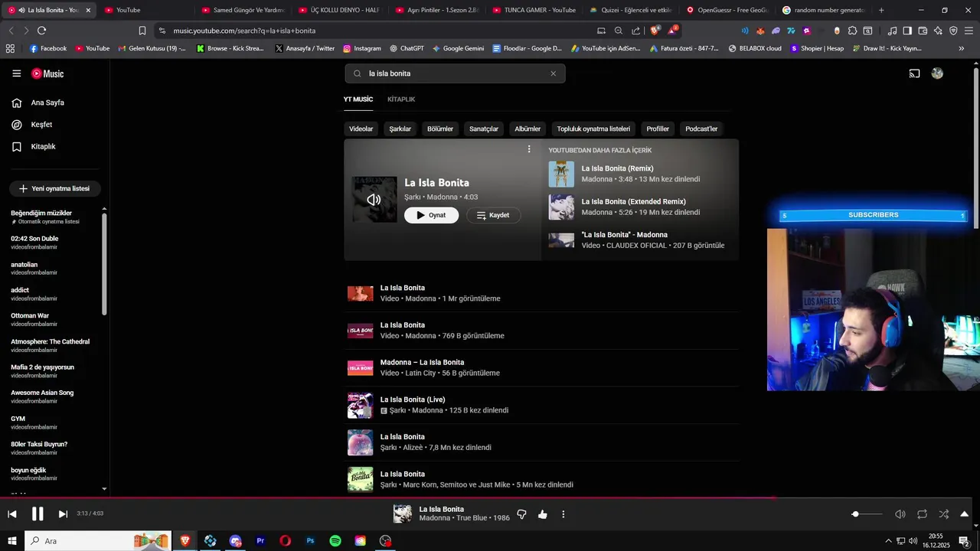980x551 pixels.
Task: Filter by Topluluk oynatma listeleri
Action: (593, 129)
